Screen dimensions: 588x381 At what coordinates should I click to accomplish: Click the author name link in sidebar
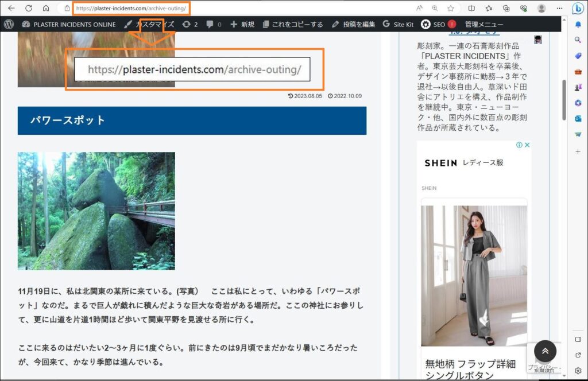click(x=474, y=33)
